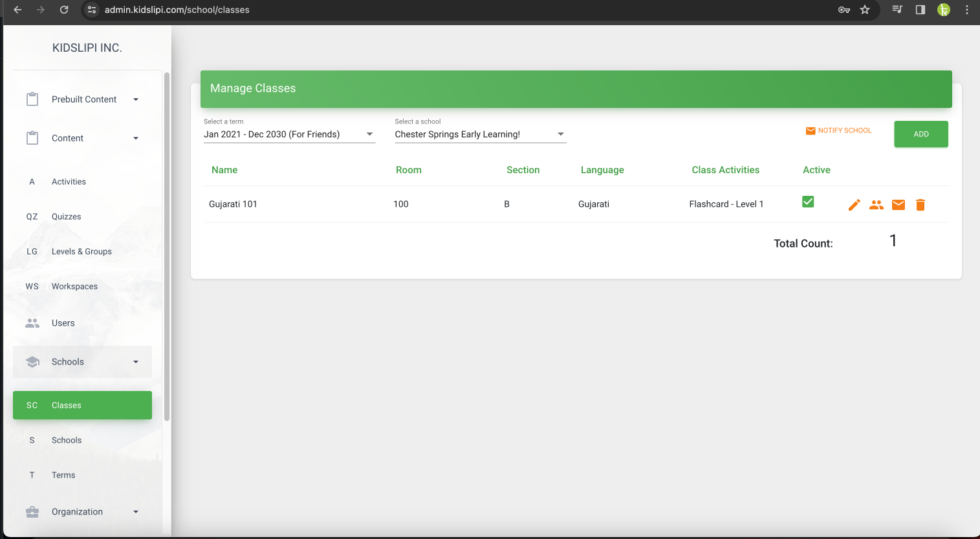980x539 pixels.
Task: Click the edit pencil icon for Gujarati 101
Action: click(854, 205)
